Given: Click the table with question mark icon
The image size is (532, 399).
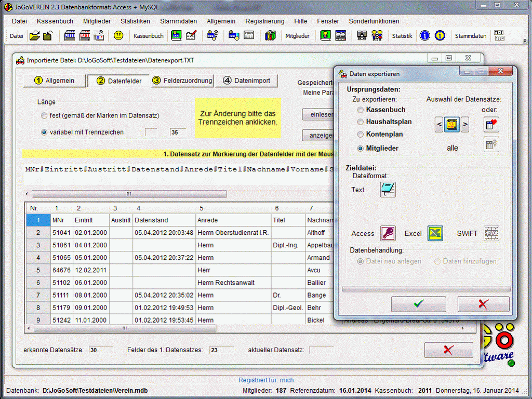Looking at the screenshot, I should coord(491,145).
